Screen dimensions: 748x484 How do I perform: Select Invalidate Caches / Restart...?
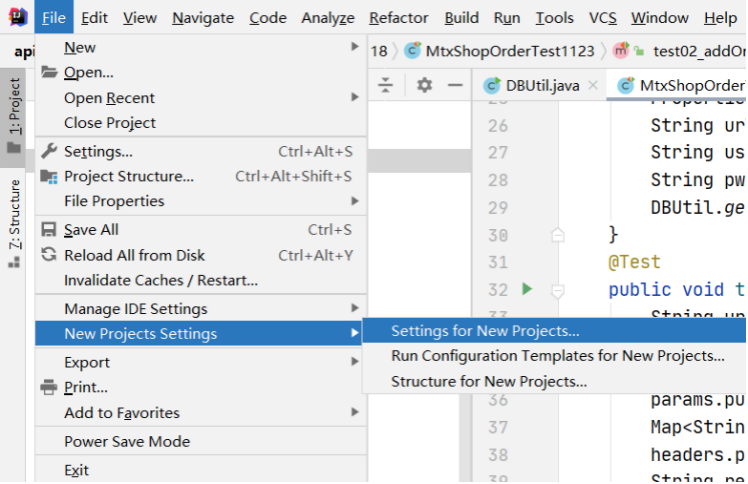click(200, 280)
